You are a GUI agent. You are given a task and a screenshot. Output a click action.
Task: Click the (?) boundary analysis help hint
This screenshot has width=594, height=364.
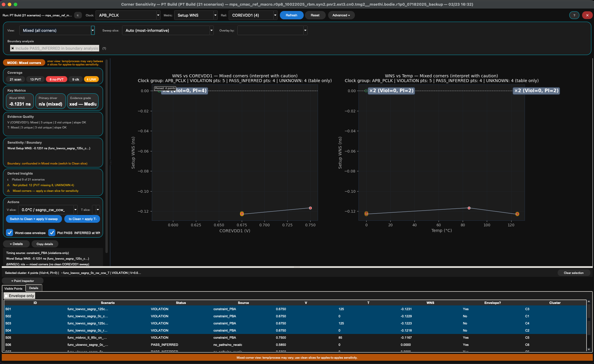(104, 48)
